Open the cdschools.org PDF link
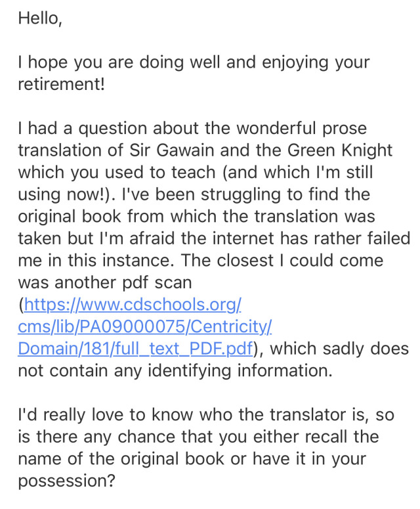Image resolution: width=420 pixels, height=509 pixels. point(144,326)
